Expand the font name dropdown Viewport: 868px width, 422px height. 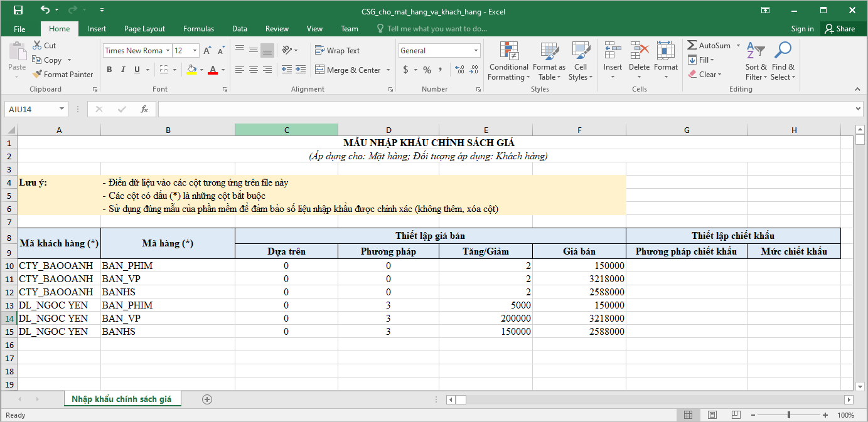tap(168, 51)
